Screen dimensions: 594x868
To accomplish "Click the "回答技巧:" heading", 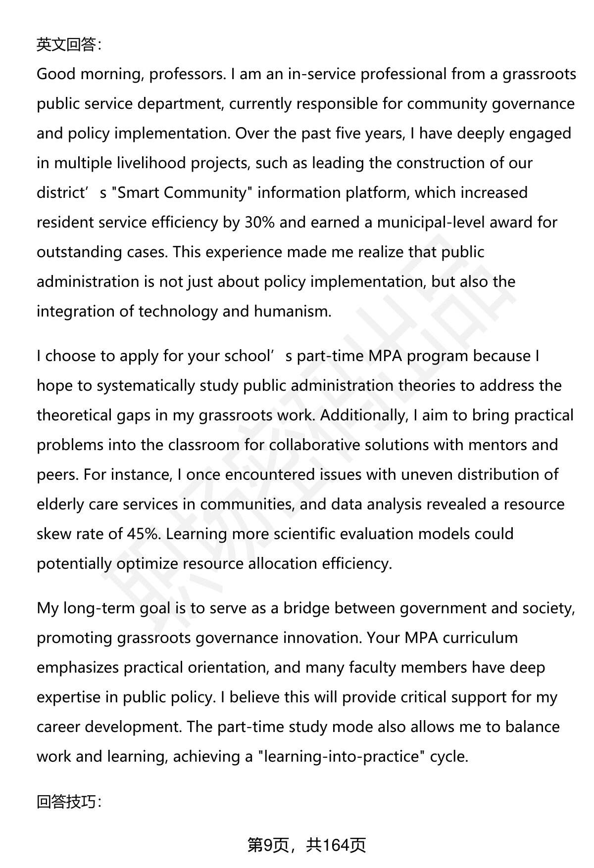I will [x=69, y=802].
